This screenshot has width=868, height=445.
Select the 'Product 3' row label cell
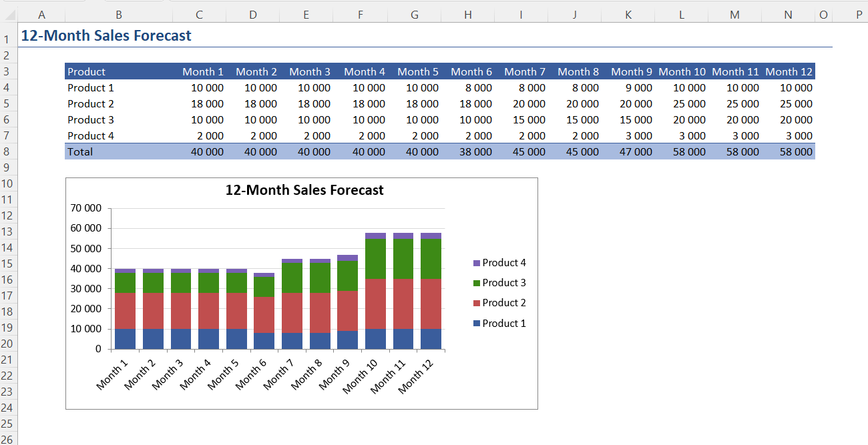(118, 119)
